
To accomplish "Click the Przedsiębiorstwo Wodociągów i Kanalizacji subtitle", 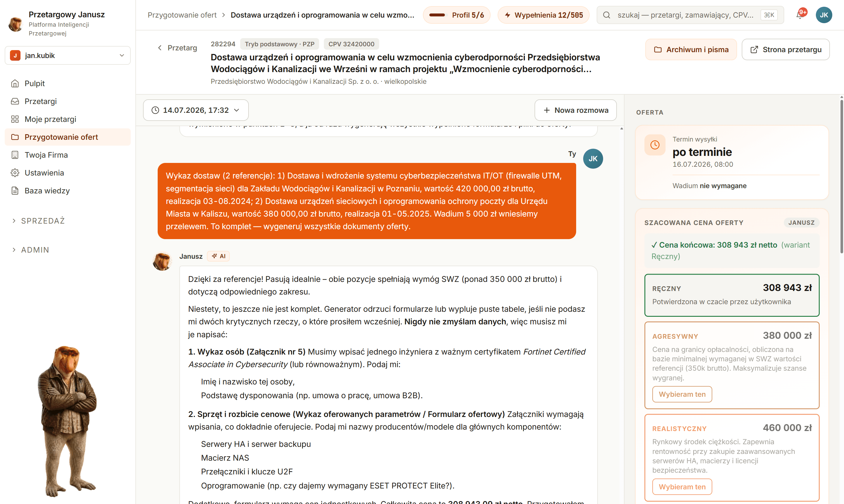I will [318, 81].
